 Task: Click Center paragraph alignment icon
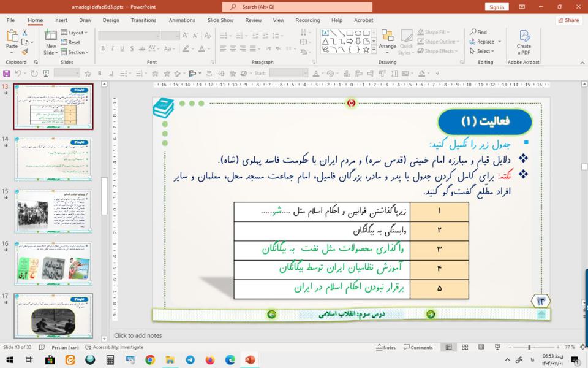[x=233, y=49]
